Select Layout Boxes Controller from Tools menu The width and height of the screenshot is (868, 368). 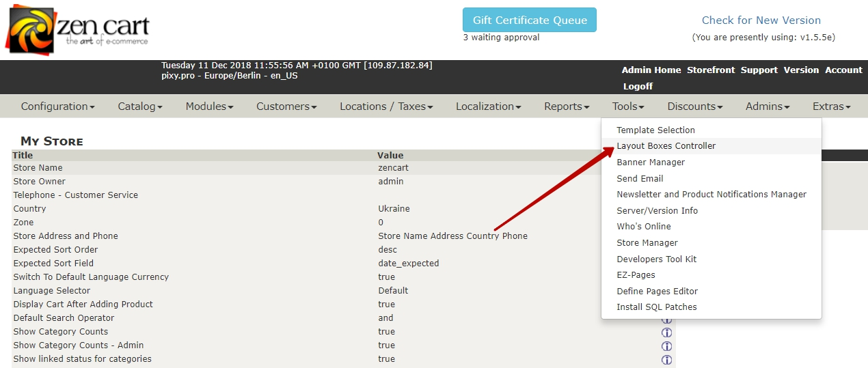click(666, 146)
